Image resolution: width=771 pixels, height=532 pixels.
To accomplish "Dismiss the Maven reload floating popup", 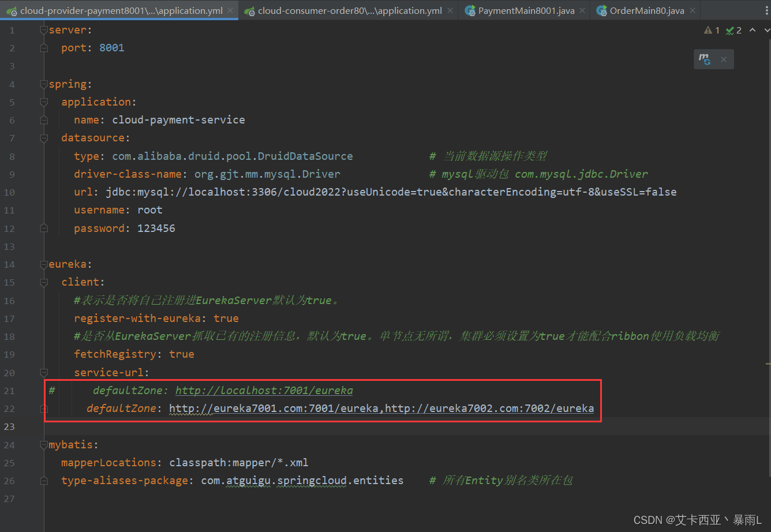I will pos(724,59).
